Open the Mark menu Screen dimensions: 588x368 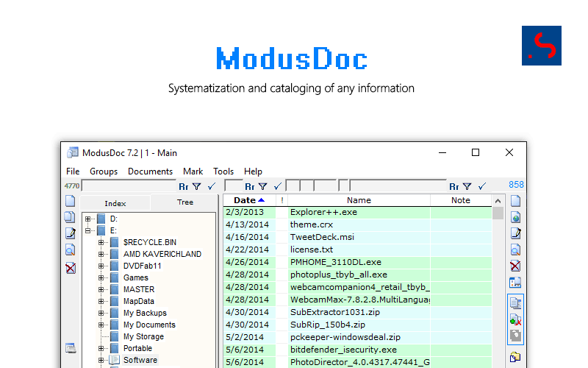(x=193, y=171)
